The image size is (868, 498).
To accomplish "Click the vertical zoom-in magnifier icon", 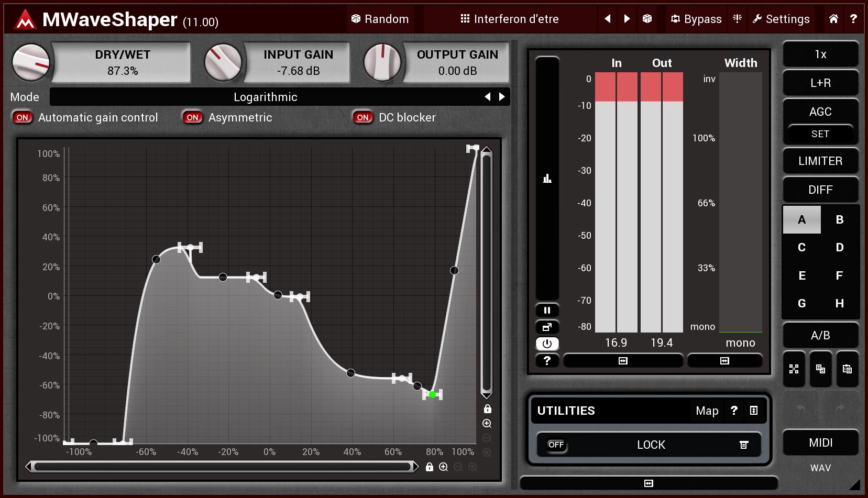I will (487, 424).
